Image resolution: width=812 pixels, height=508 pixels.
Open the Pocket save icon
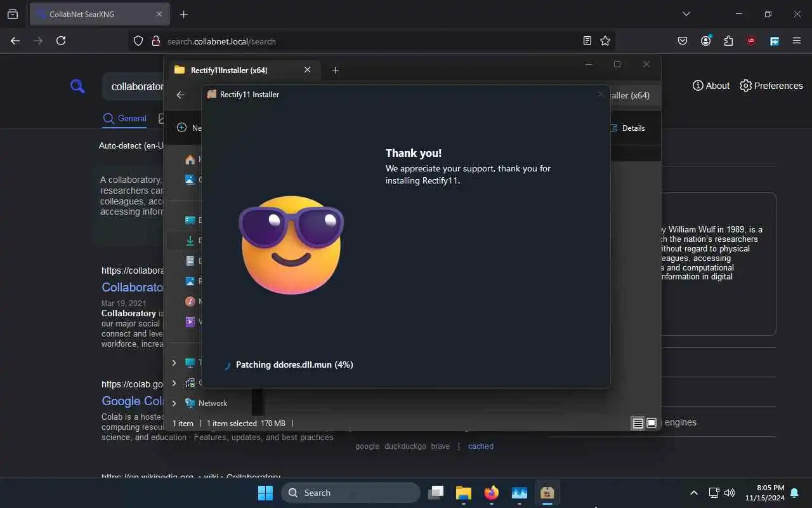[x=683, y=41]
